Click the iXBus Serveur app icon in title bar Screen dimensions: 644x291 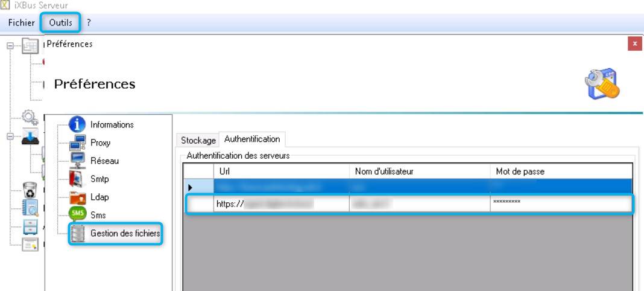coord(4,5)
